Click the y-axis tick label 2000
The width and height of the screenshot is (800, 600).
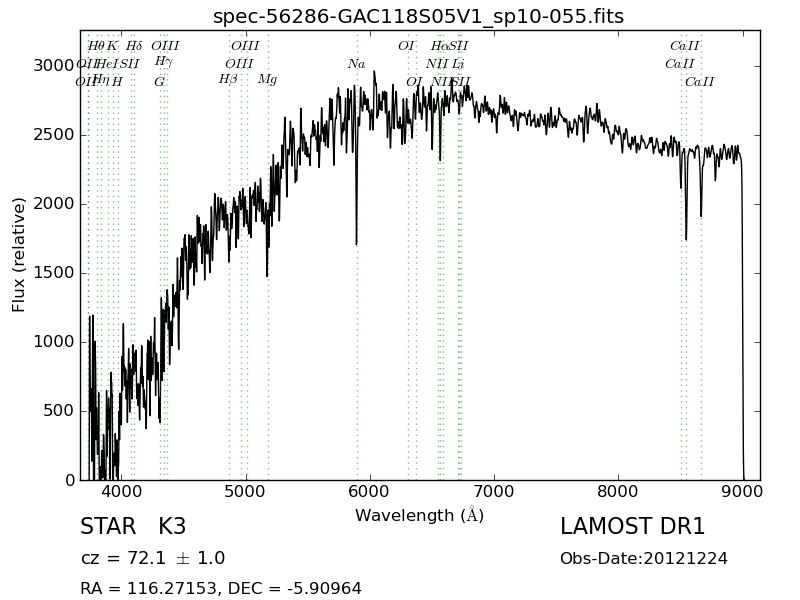tap(54, 204)
